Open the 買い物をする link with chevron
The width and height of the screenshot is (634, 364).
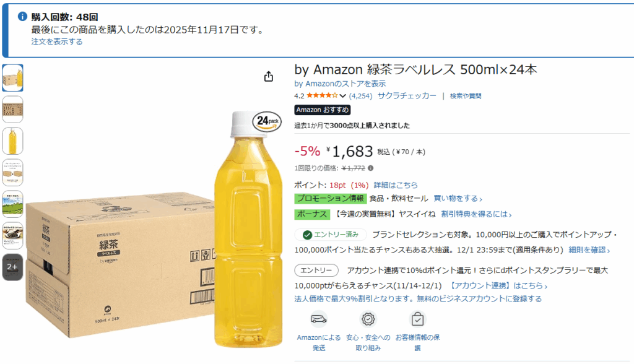(458, 199)
